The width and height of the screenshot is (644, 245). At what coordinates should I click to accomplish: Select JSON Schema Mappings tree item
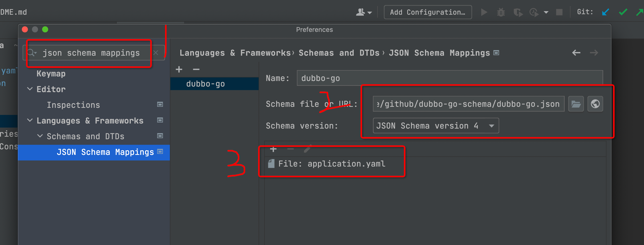coord(94,152)
